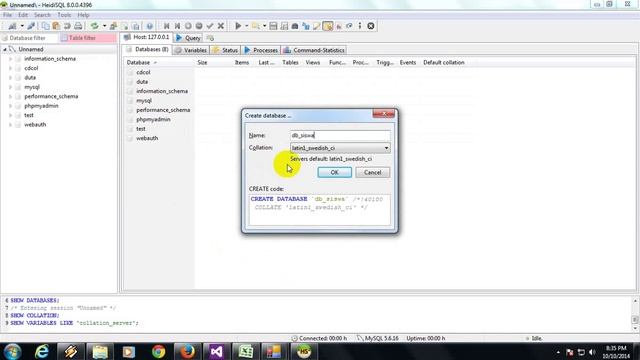This screenshot has height=360, width=640.
Task: Switch to the Processes tab
Action: pos(261,50)
